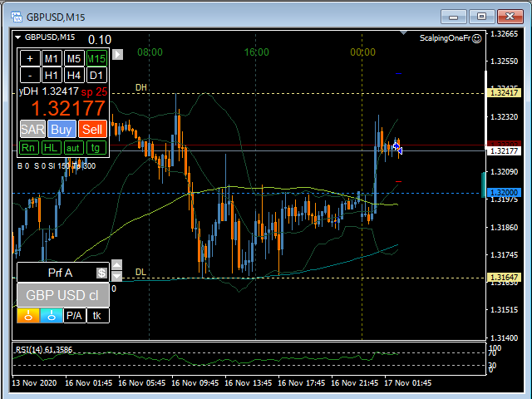This screenshot has width=532, height=399.
Task: Click the white 1.32177 current price label
Action: (504, 151)
